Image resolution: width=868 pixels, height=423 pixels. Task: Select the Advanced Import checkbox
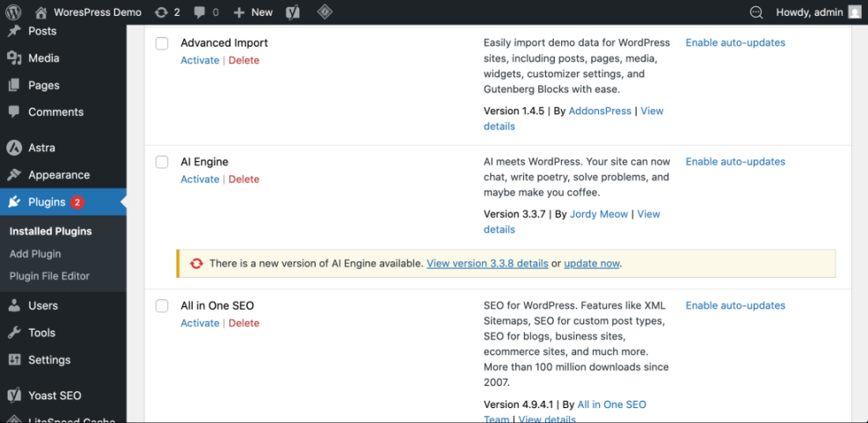162,43
